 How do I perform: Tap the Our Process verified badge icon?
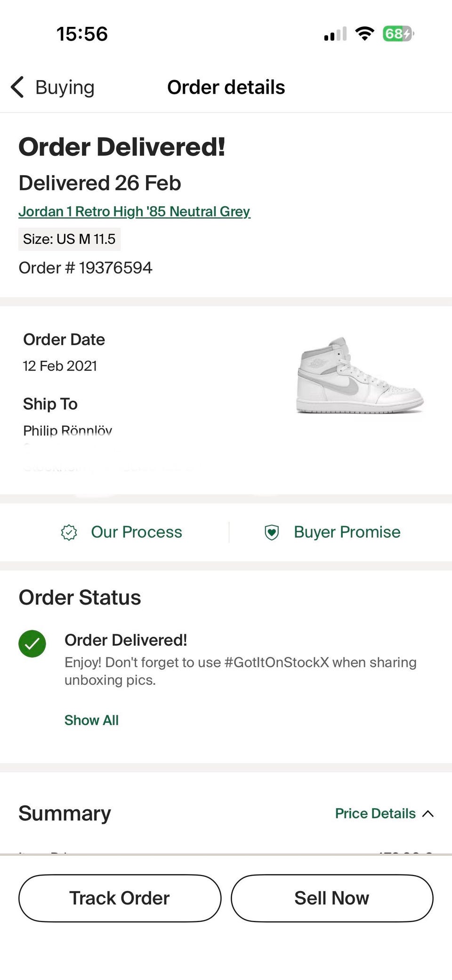coord(69,532)
